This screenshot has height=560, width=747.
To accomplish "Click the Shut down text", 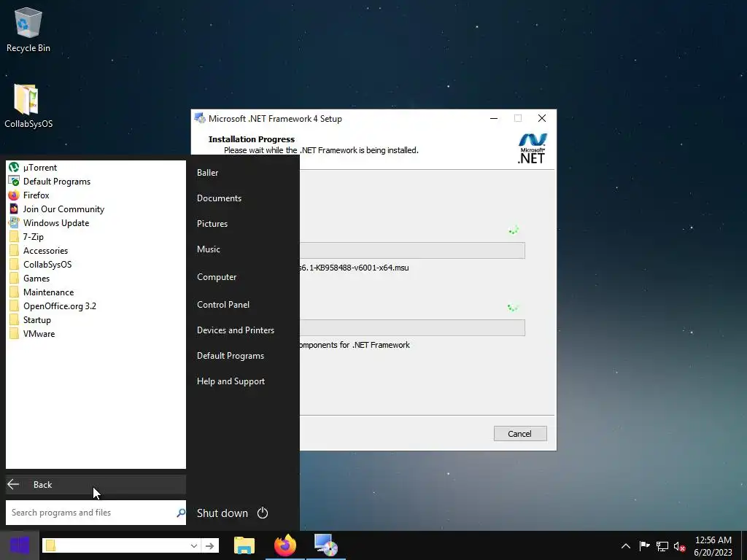I will point(222,513).
